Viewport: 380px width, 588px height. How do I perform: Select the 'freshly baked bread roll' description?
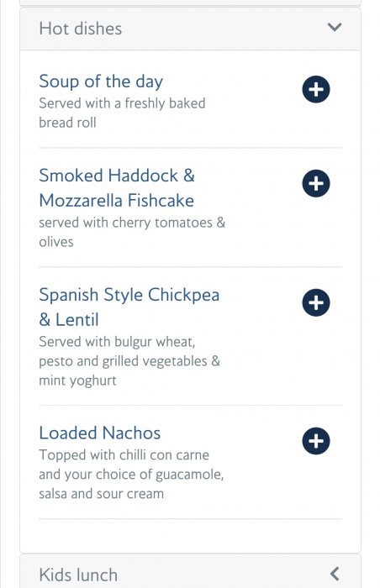pyautogui.click(x=122, y=113)
